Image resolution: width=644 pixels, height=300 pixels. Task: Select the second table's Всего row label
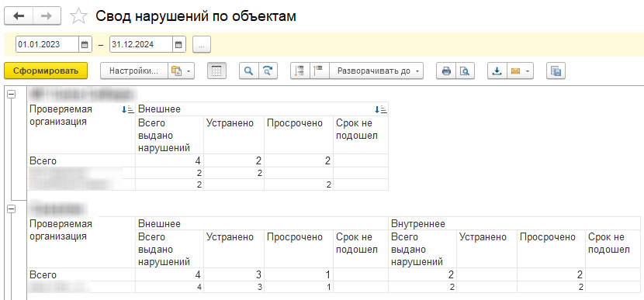43,275
